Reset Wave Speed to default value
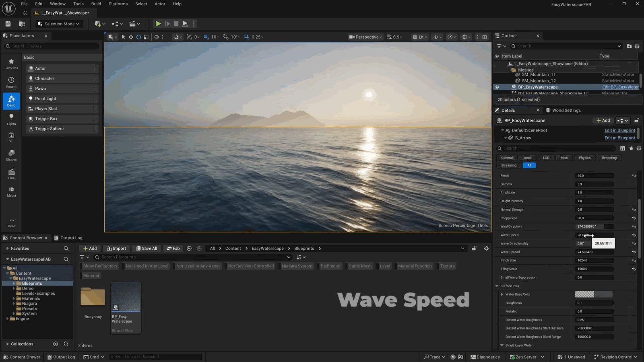Screen dimensions: 644x362 pos(634,235)
